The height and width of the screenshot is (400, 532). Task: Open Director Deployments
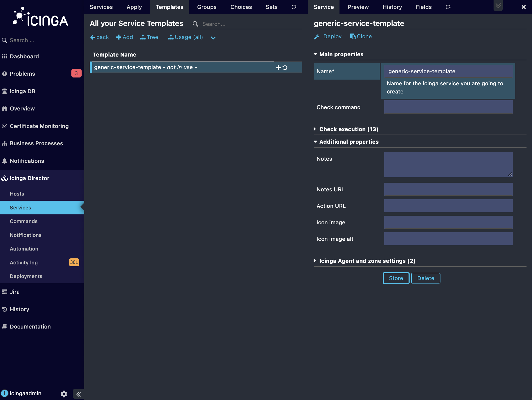coord(26,276)
